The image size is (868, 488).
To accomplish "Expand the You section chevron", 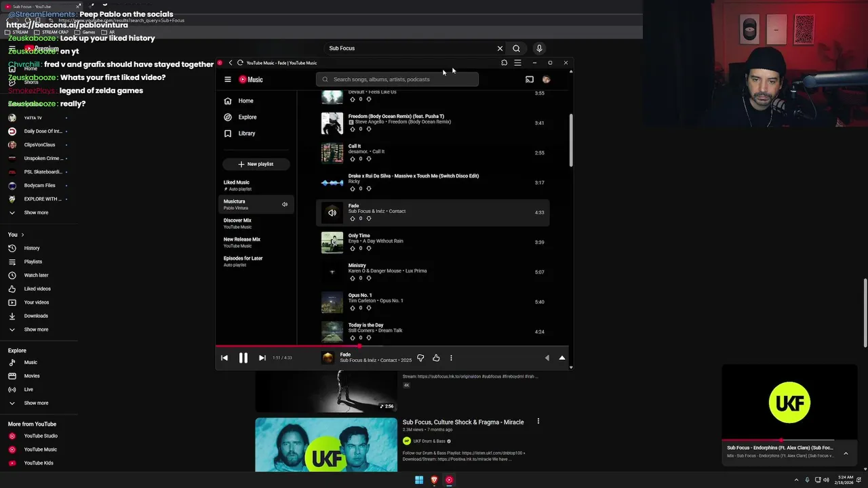I will click(x=22, y=235).
